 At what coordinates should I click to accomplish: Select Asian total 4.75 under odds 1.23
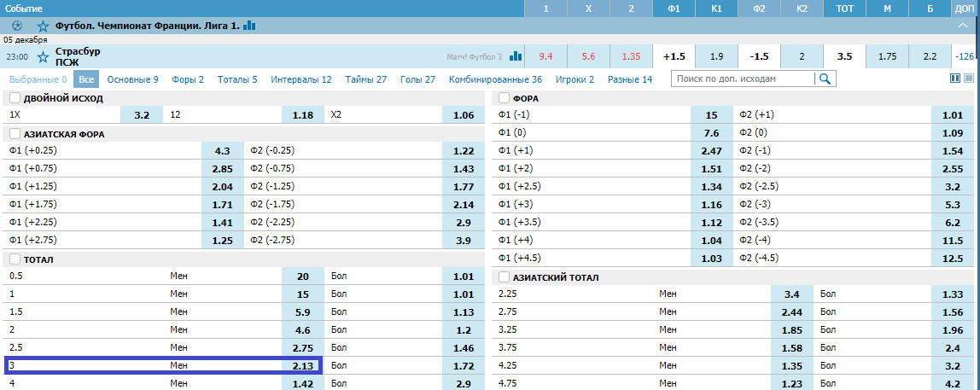792,383
